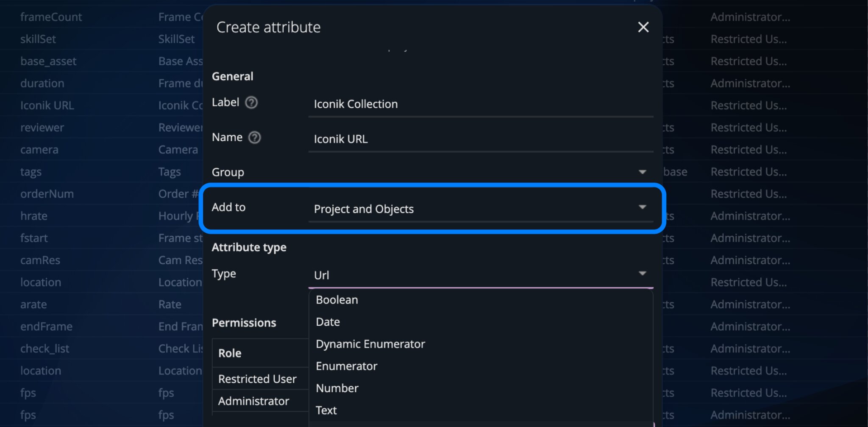Click Tags label in background table

(169, 172)
